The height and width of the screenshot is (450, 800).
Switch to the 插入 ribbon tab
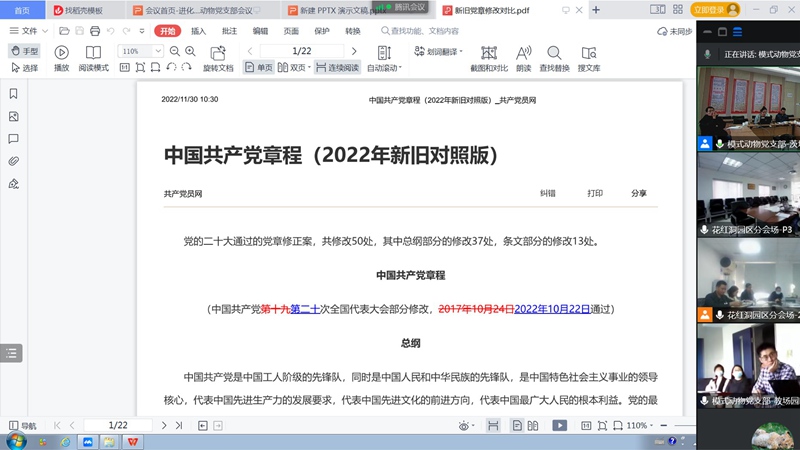coord(198,31)
